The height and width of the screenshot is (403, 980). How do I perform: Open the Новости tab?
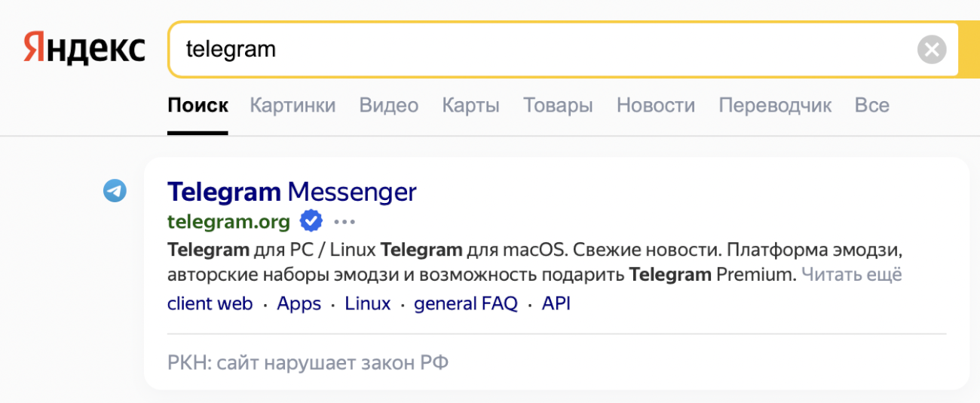655,105
